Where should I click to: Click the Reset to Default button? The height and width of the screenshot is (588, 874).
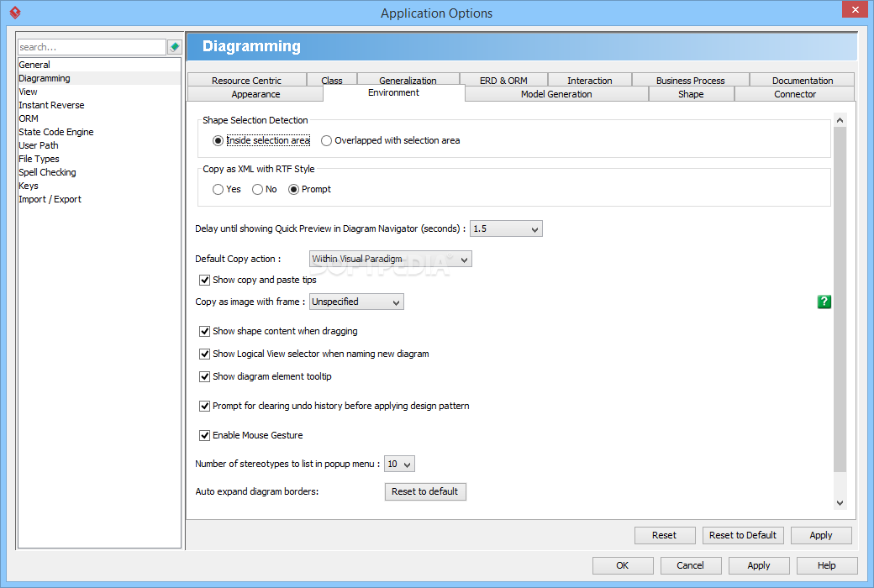tap(743, 535)
